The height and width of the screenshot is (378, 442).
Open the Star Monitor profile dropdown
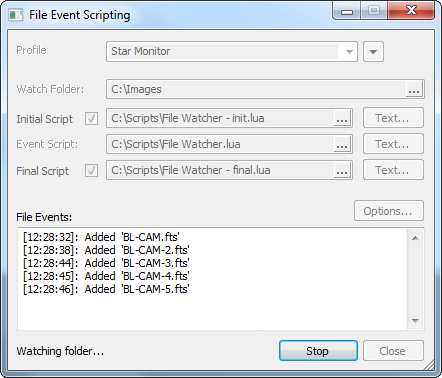(x=232, y=52)
